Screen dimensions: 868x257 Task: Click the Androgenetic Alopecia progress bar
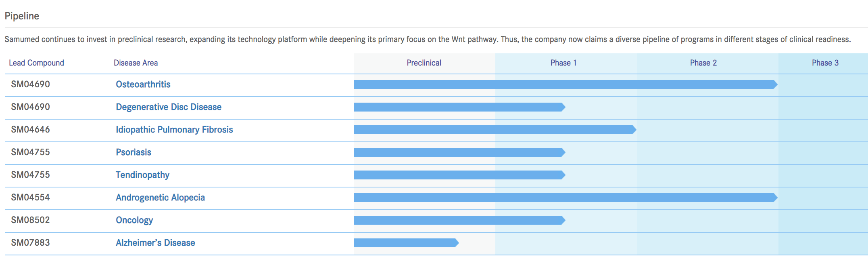pos(565,198)
